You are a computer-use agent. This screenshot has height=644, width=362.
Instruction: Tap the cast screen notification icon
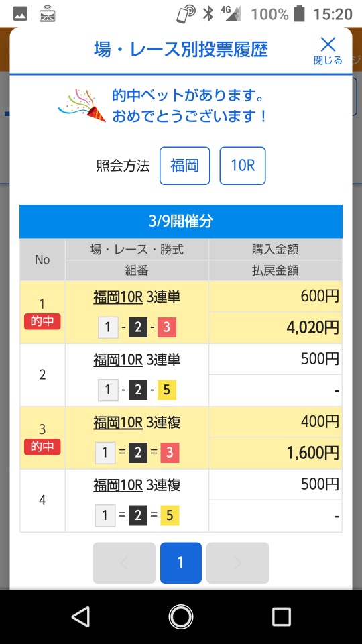pos(47,14)
